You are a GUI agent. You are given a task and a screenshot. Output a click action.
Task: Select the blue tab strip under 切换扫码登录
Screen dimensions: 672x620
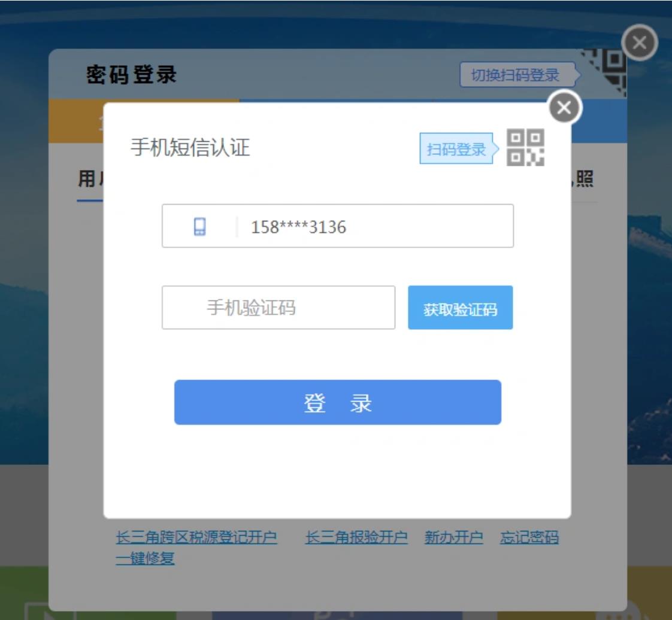(x=599, y=121)
